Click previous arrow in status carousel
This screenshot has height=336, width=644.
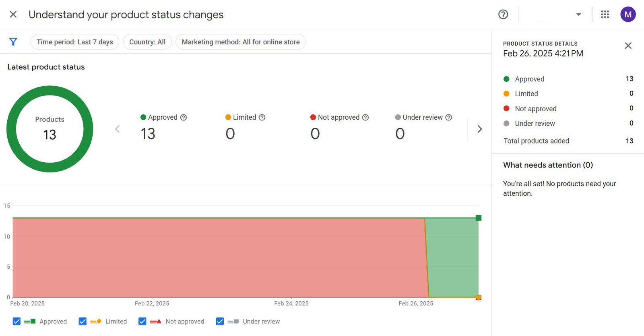(118, 129)
